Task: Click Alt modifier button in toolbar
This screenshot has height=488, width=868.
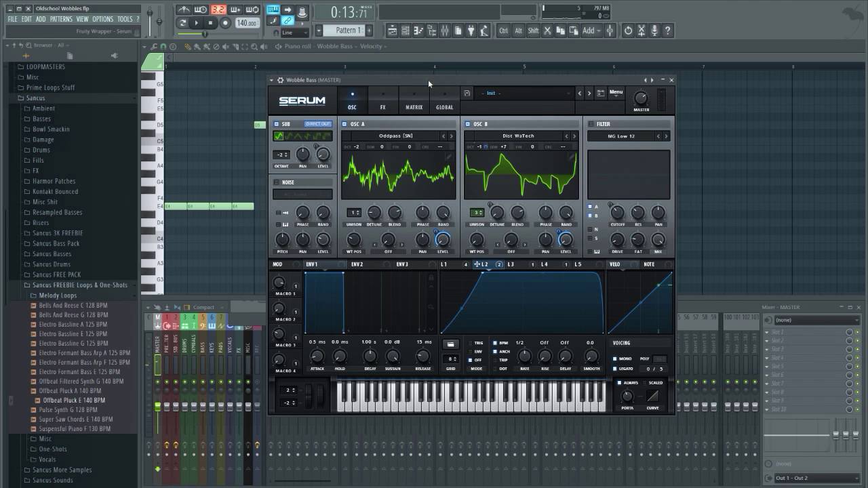Action: coord(518,30)
